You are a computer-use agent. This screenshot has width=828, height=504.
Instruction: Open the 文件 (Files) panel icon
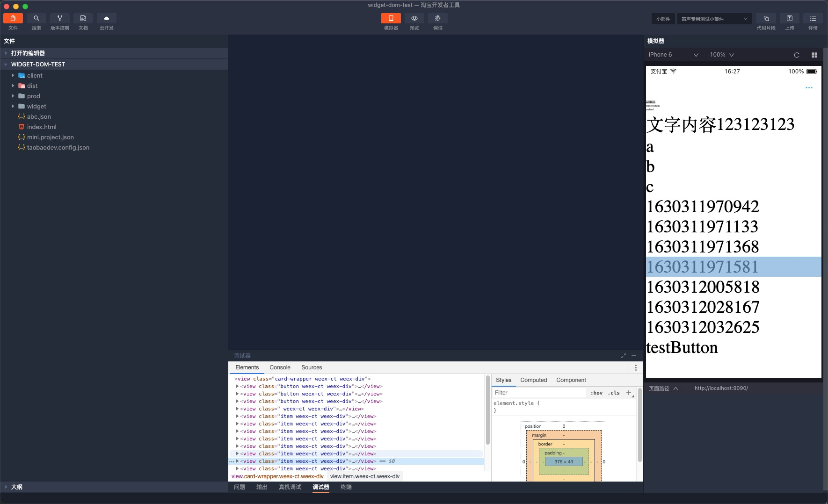coord(13,18)
